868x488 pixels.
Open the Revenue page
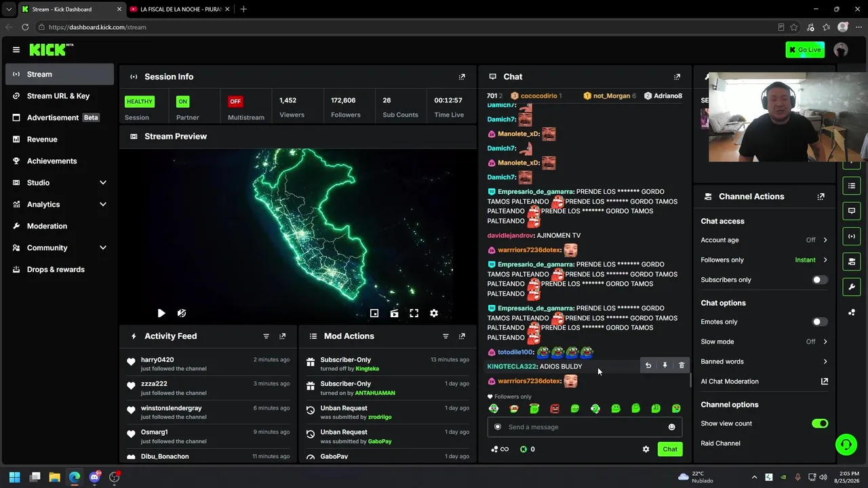point(60,139)
